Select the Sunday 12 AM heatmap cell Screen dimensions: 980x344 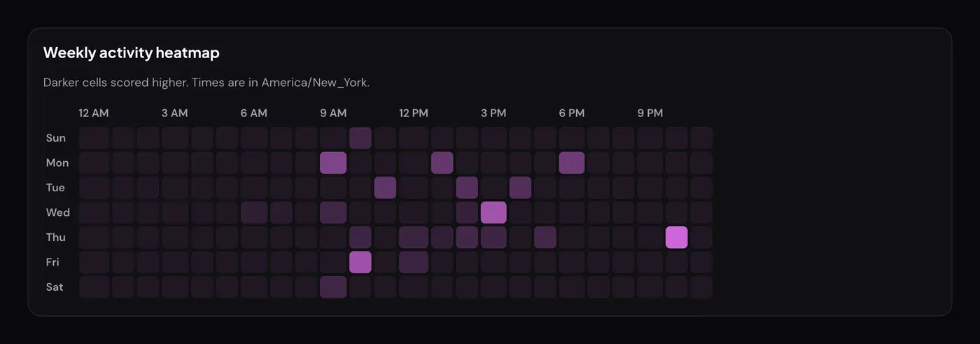(94, 138)
